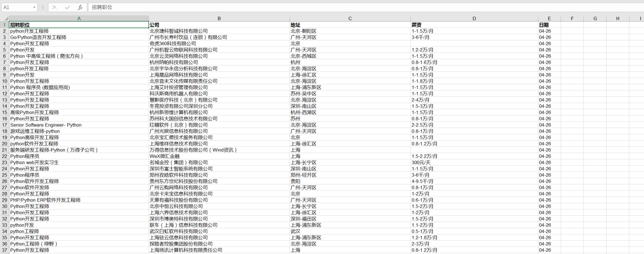Click cell 上海扬讯计算机科技有限责任公司
Viewport: 644px width, 254px height.
[219, 250]
